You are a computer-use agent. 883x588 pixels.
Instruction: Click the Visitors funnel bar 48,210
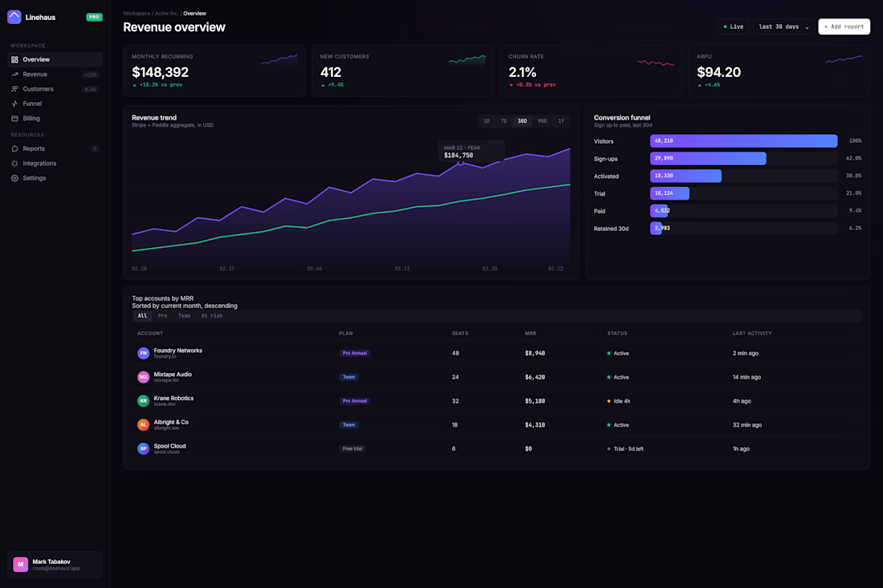(743, 140)
